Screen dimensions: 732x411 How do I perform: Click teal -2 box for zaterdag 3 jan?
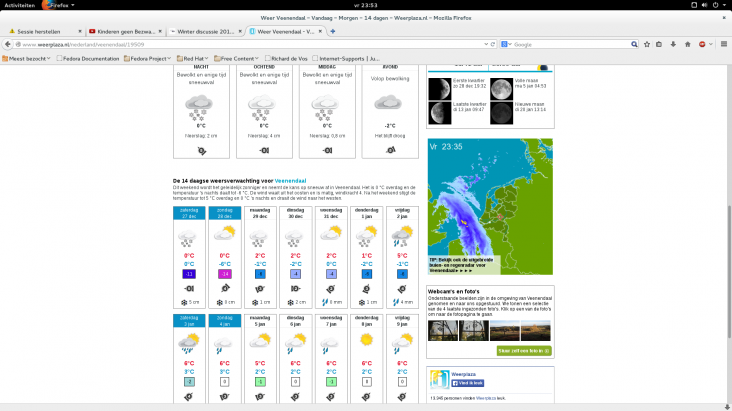[x=189, y=382]
